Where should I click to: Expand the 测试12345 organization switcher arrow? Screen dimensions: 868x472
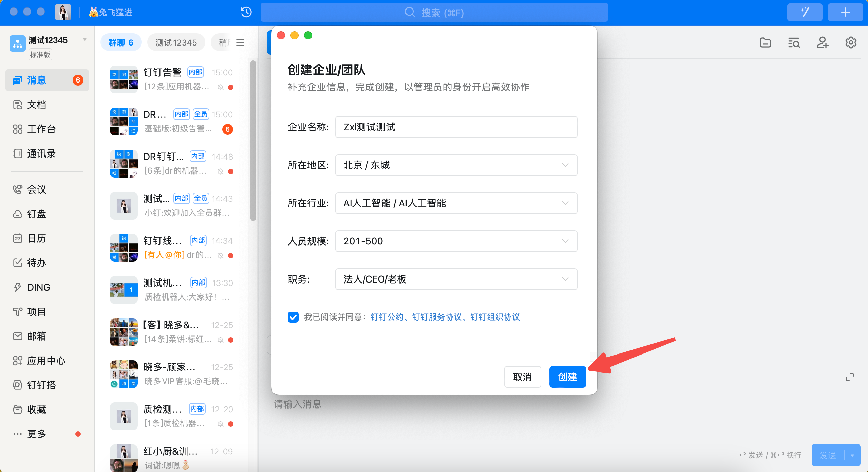point(85,40)
